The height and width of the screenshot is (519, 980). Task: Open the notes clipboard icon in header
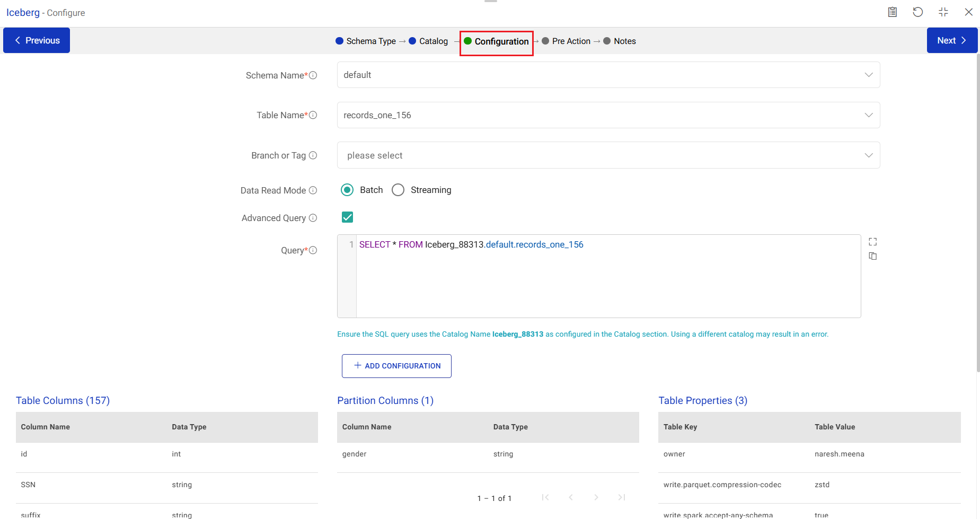pos(893,12)
